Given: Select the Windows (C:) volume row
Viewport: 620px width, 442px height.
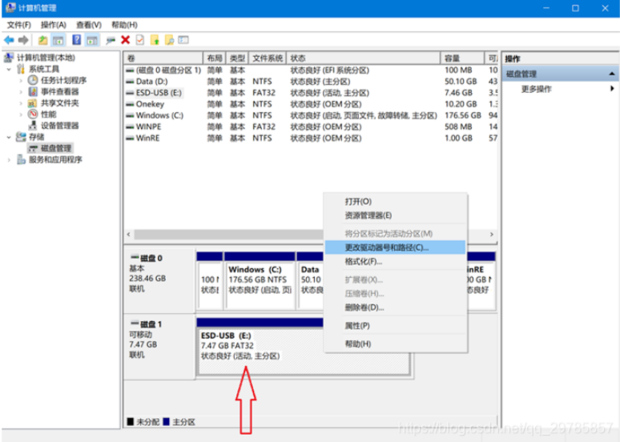Looking at the screenshot, I should [311, 115].
